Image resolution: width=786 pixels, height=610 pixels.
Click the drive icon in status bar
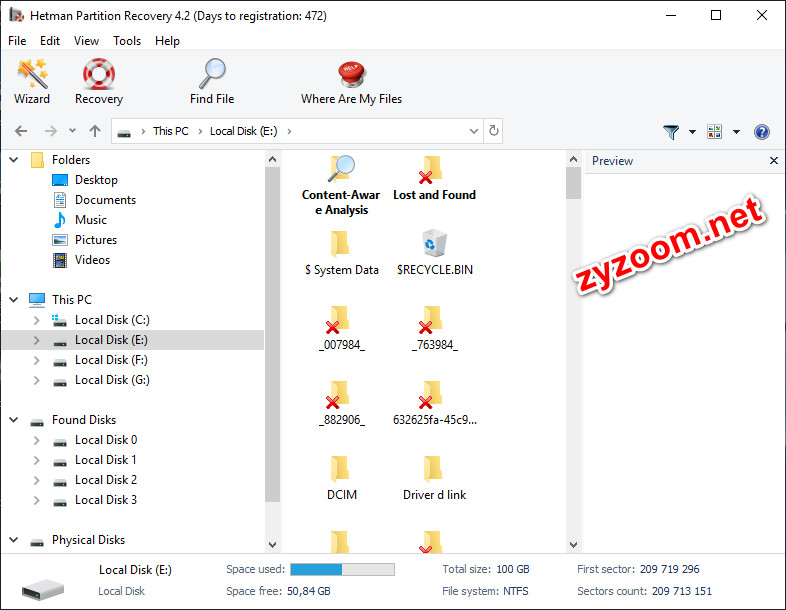(43, 589)
